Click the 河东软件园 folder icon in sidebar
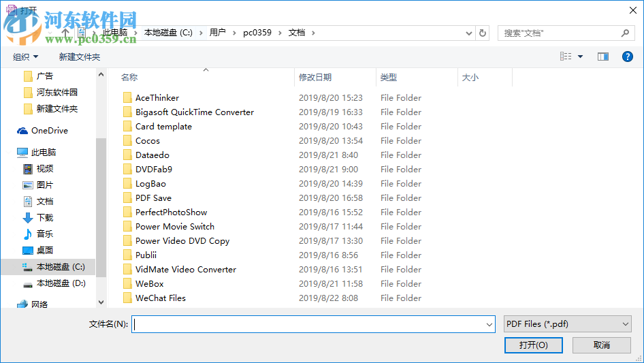This screenshot has width=644, height=363. pyautogui.click(x=28, y=93)
